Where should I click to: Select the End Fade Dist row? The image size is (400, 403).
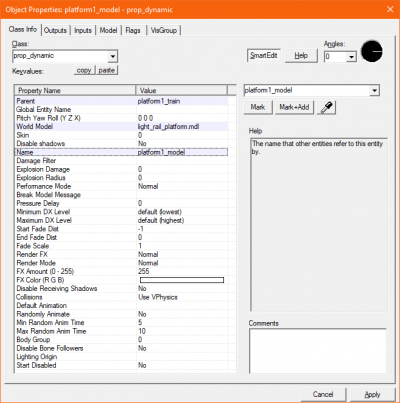click(x=122, y=237)
